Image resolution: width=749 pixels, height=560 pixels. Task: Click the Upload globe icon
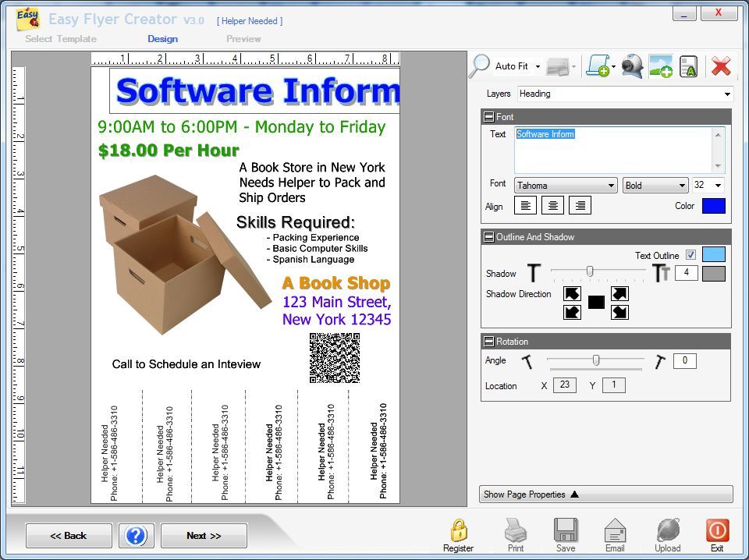[667, 532]
